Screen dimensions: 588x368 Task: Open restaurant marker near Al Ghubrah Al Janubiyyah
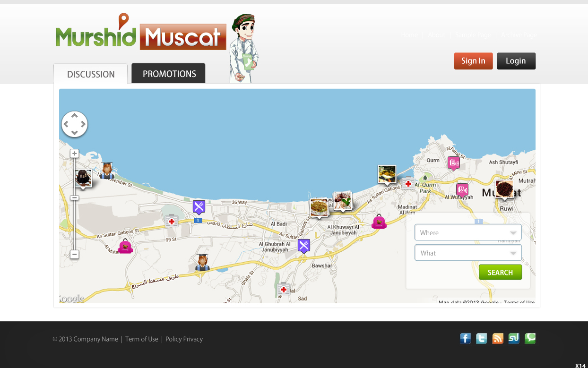pos(304,246)
